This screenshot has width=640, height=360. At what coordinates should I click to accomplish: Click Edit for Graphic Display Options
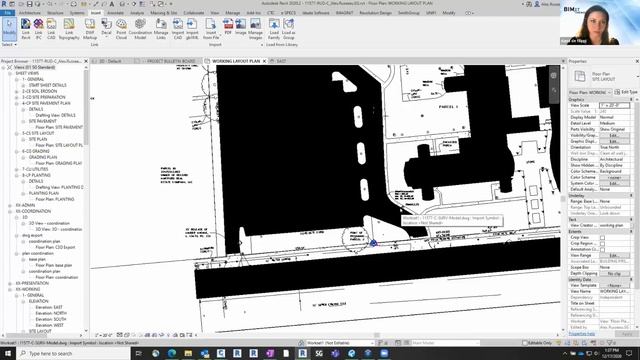pyautogui.click(x=614, y=141)
